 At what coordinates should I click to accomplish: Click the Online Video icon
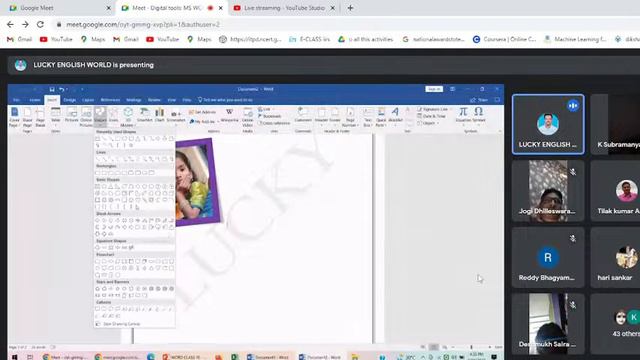pyautogui.click(x=247, y=117)
